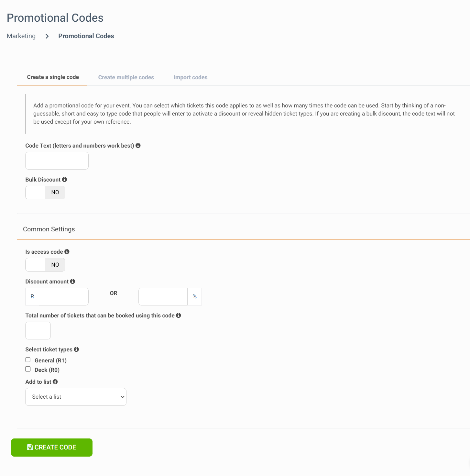Check the General (R1) ticket type
Viewport: 470px width, 476px height.
point(28,360)
